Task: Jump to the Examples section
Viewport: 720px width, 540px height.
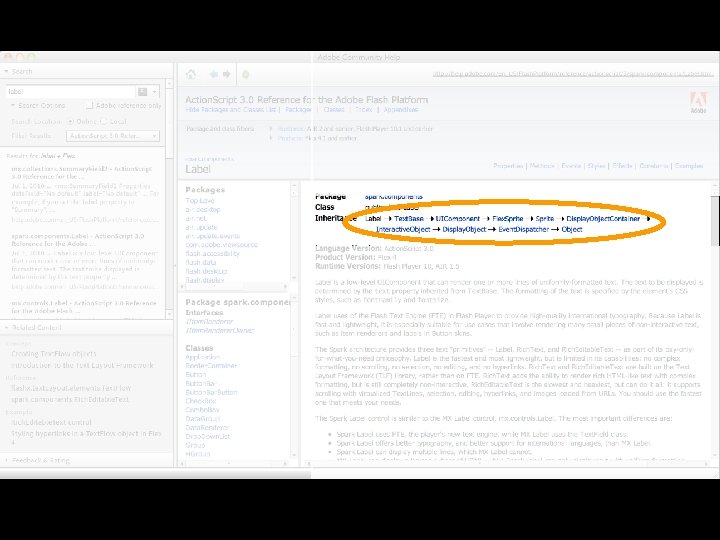Action: (x=689, y=166)
